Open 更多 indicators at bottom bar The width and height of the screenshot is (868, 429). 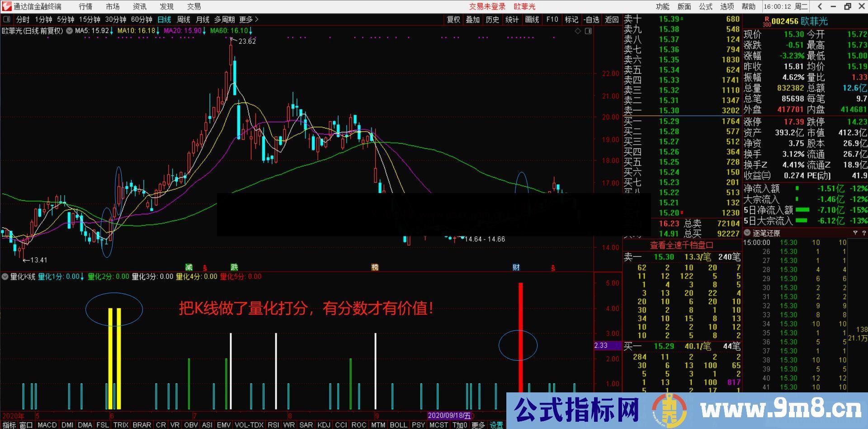(478, 425)
